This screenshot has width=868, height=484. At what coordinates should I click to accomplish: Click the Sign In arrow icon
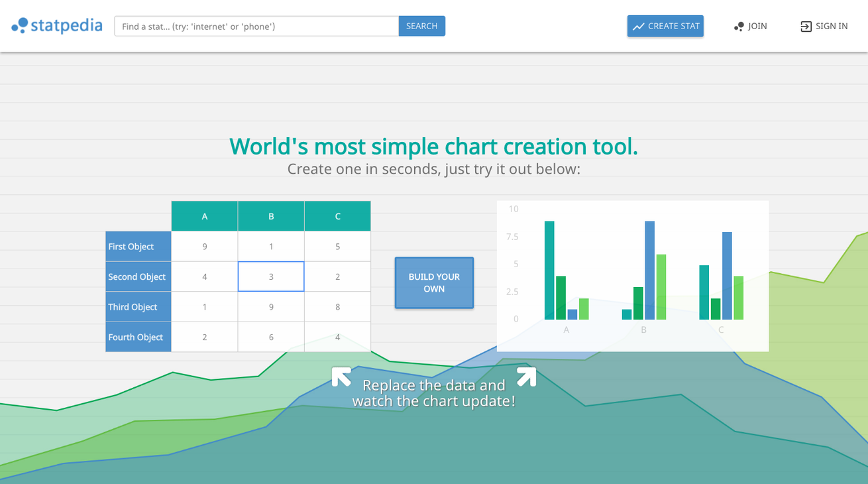click(x=806, y=27)
